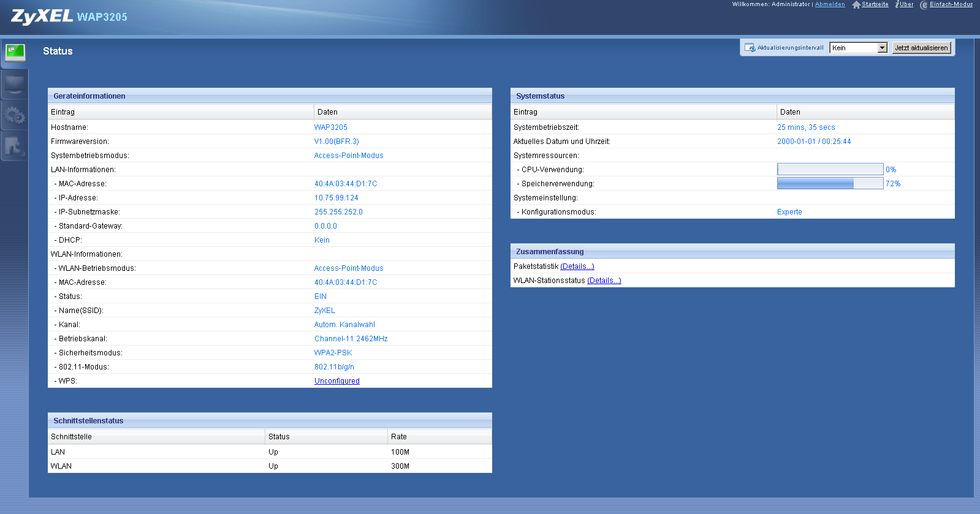Click LAN MAC address under LAN-Informationen
Image resolution: width=980 pixels, height=514 pixels.
click(346, 184)
